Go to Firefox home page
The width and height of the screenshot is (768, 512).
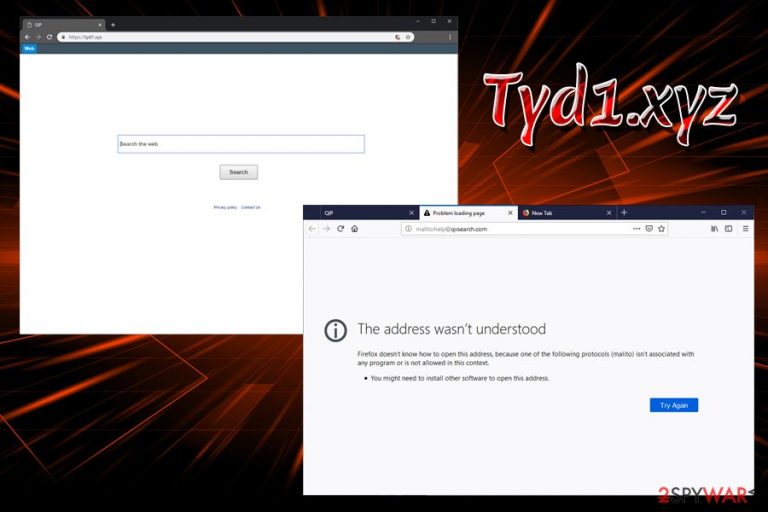point(355,228)
